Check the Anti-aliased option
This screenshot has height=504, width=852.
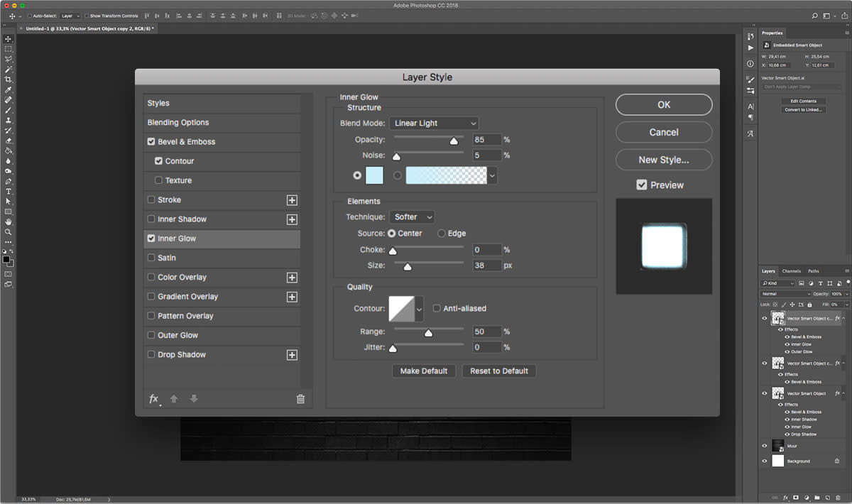(437, 308)
